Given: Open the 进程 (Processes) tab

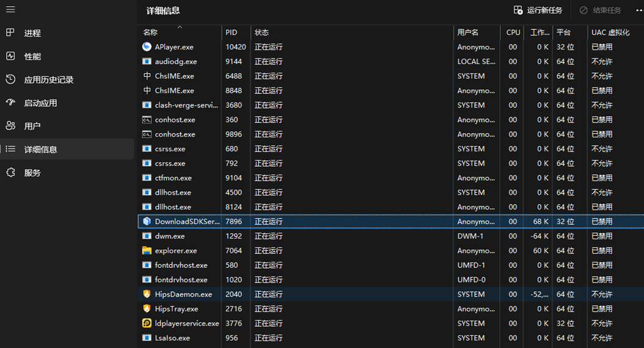Looking at the screenshot, I should pos(32,33).
